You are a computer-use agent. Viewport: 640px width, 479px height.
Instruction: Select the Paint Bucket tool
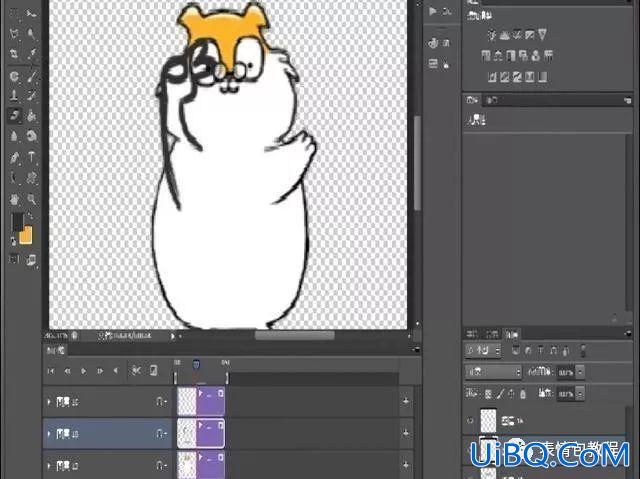click(31, 116)
